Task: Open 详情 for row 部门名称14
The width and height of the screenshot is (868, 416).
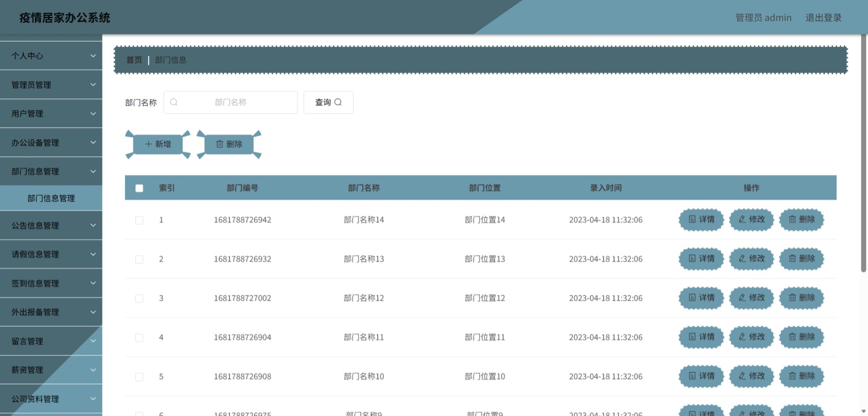Action: click(702, 219)
